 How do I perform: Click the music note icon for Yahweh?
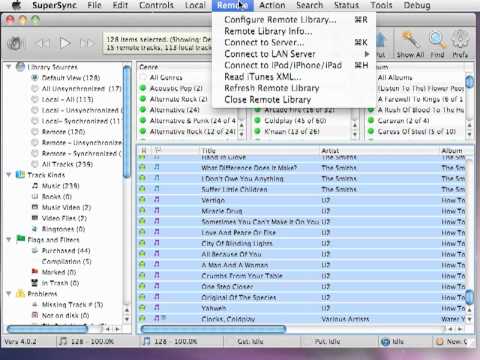click(157, 308)
